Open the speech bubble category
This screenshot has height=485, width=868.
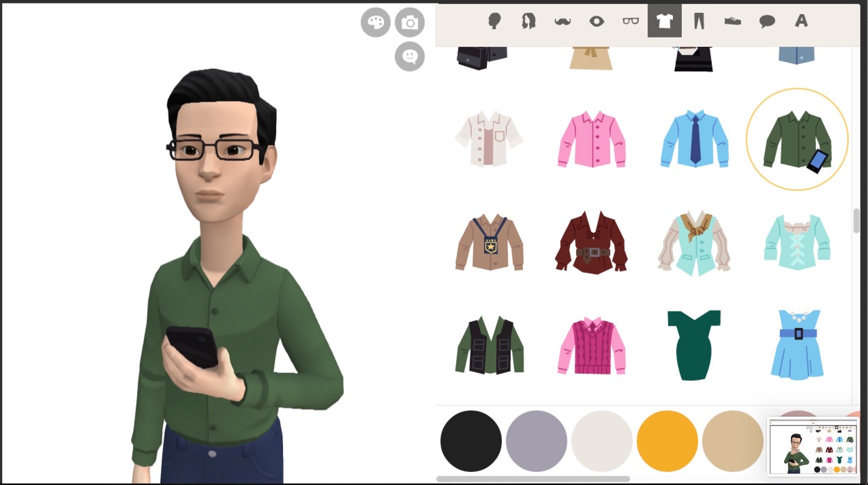[767, 21]
